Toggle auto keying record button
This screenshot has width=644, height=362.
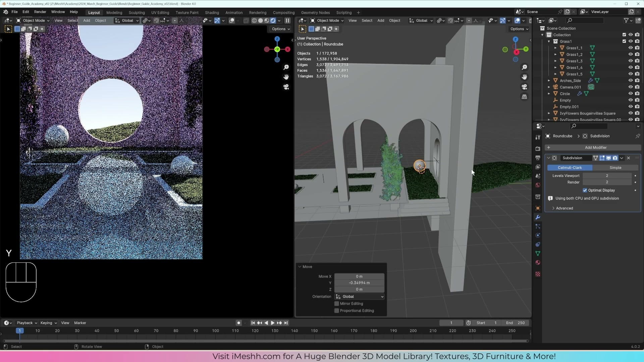point(238,323)
